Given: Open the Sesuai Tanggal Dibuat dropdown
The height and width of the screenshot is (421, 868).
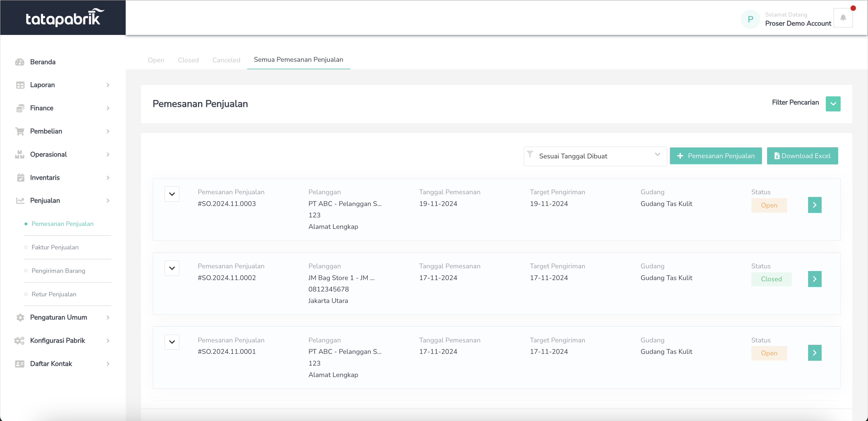Looking at the screenshot, I should click(595, 156).
